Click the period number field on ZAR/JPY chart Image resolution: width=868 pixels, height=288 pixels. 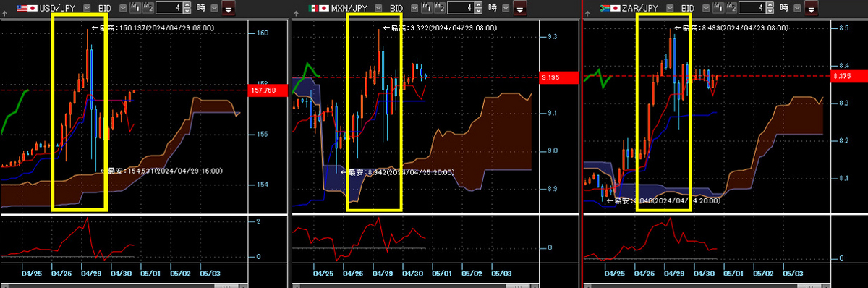click(x=752, y=8)
